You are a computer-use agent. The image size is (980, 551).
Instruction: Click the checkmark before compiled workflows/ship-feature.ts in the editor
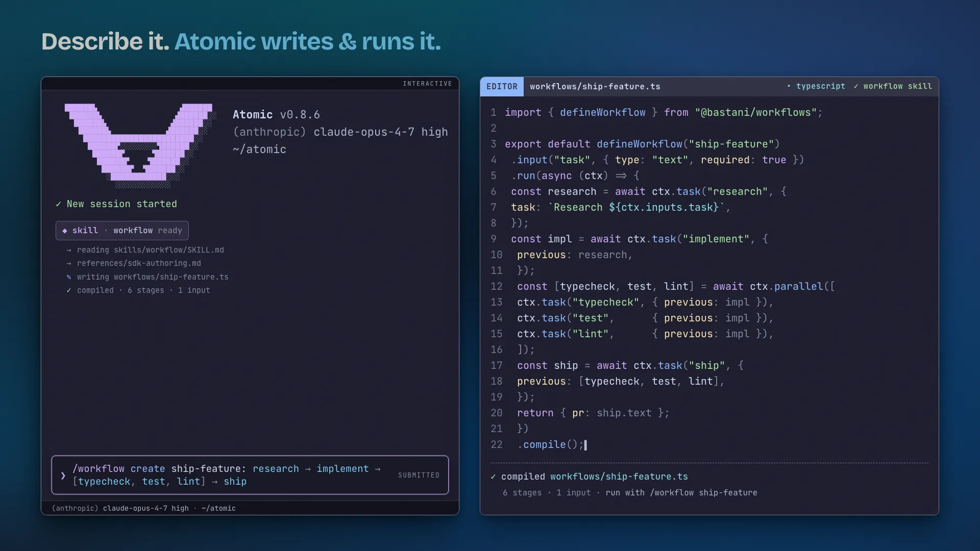tap(493, 477)
